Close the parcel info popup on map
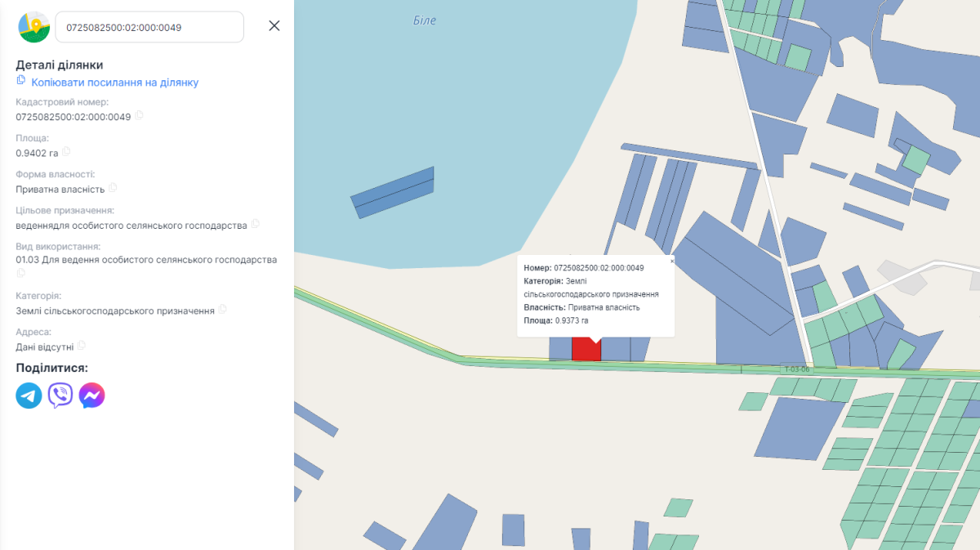This screenshot has height=550, width=980. click(671, 261)
